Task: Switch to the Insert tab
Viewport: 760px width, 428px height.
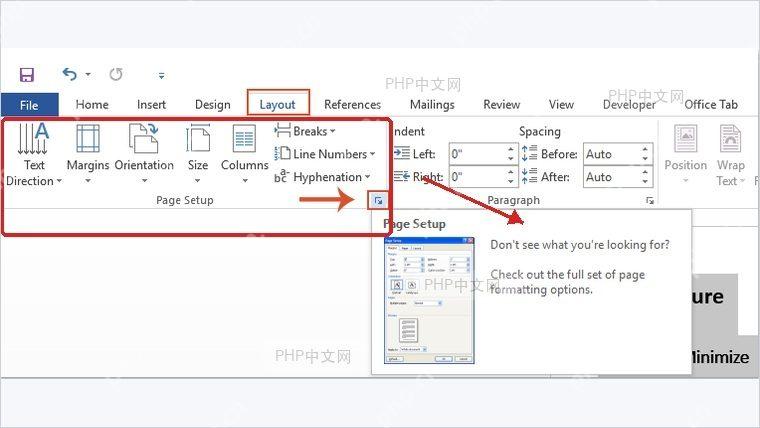Action: coord(151,105)
